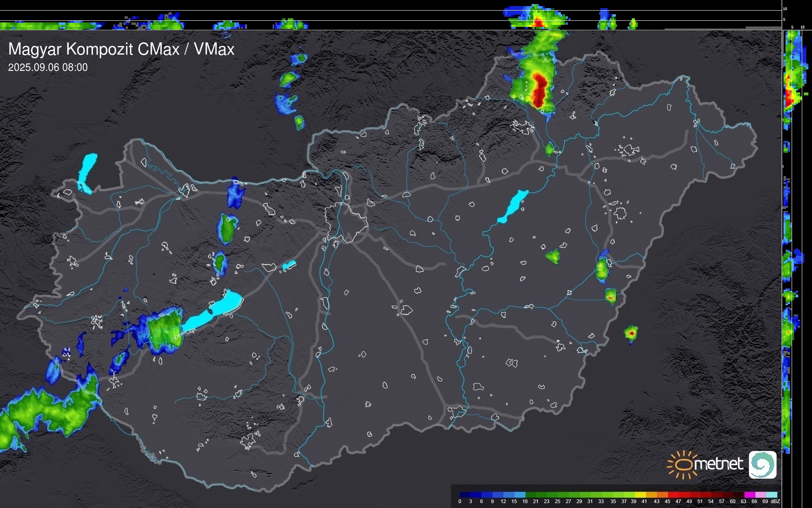
Task: Pick the magenta 63 dBZ legend swatch
Action: click(750, 495)
